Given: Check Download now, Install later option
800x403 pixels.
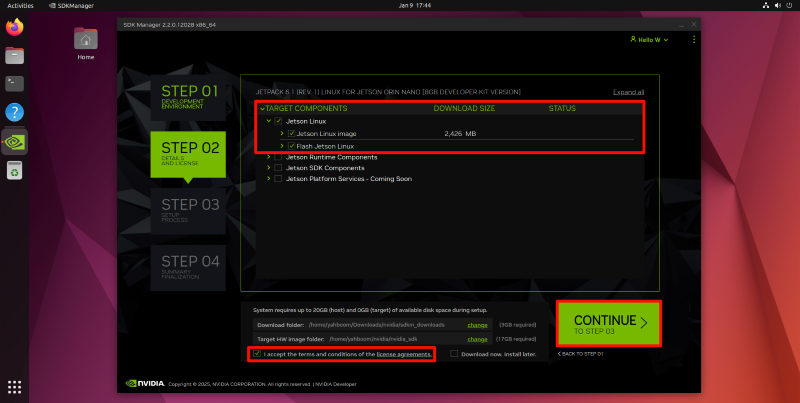Looking at the screenshot, I should click(454, 354).
